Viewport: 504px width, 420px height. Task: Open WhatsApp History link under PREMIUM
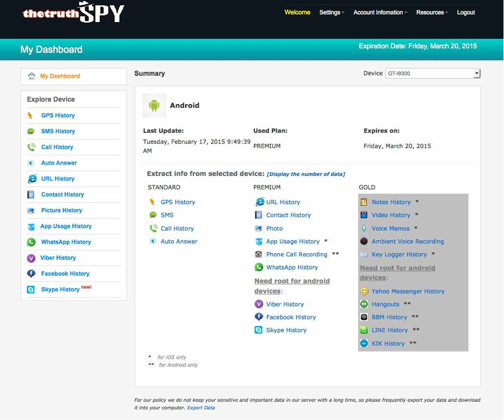click(292, 268)
